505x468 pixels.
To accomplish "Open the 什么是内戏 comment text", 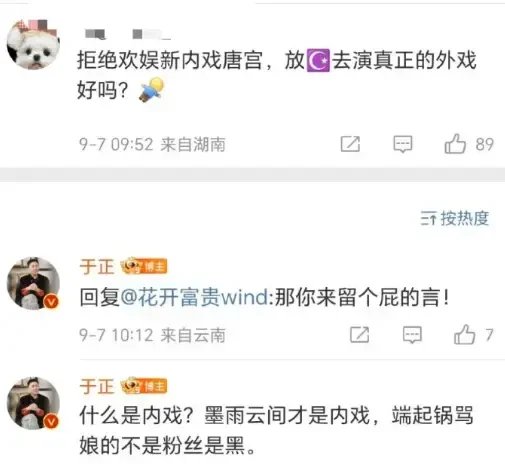I will pyautogui.click(x=276, y=431).
